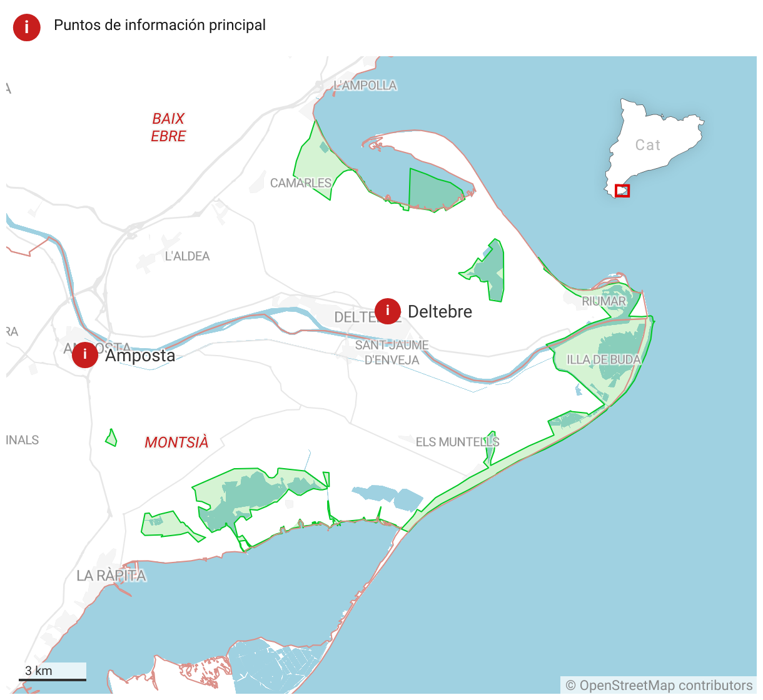The height and width of the screenshot is (700, 763).
Task: Click the MONTSIÀ region label
Action: [x=176, y=442]
